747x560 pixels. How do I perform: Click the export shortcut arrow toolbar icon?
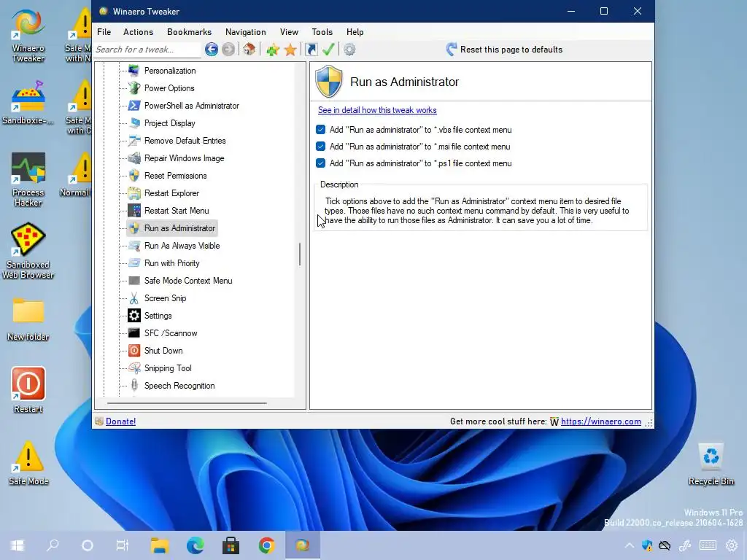[311, 50]
